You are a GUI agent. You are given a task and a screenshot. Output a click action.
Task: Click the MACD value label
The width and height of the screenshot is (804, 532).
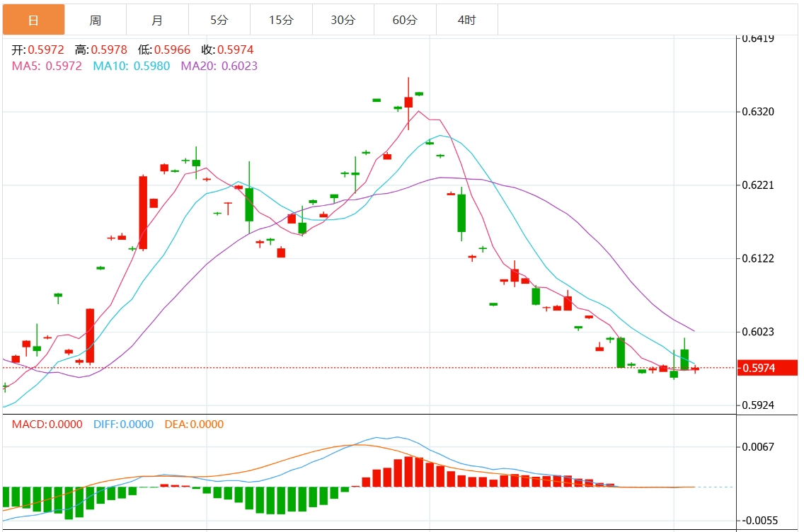click(47, 424)
